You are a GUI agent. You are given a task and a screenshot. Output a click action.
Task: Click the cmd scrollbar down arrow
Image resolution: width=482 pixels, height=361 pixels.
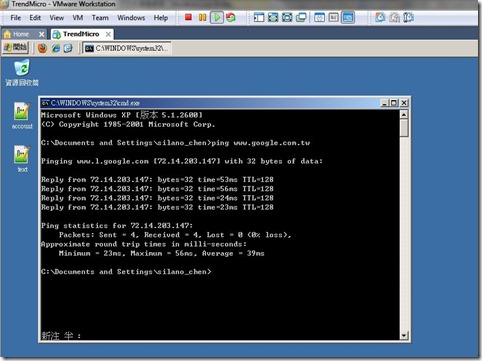(x=404, y=335)
